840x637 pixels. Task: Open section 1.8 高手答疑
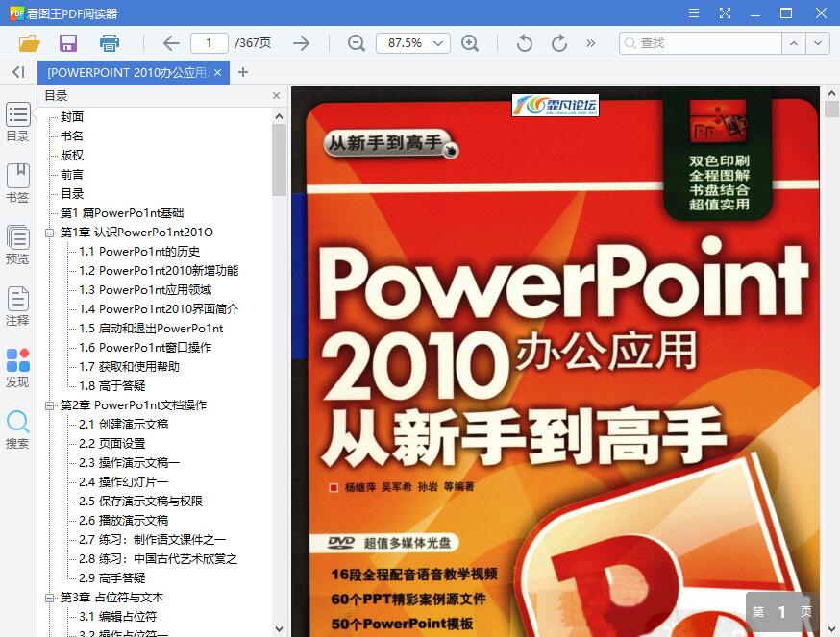coord(111,386)
